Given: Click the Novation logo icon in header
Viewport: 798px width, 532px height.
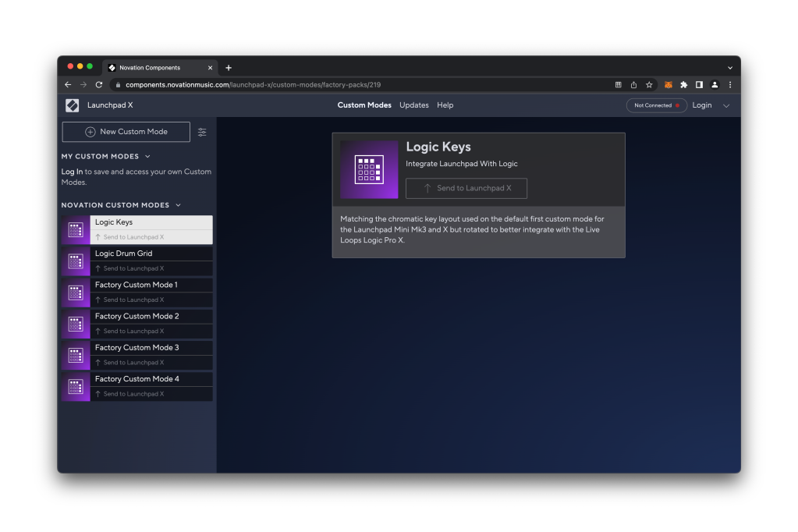Looking at the screenshot, I should pos(72,105).
